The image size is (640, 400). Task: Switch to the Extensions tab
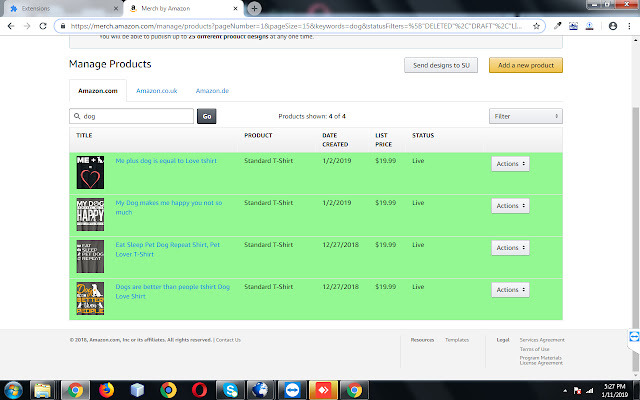click(61, 8)
